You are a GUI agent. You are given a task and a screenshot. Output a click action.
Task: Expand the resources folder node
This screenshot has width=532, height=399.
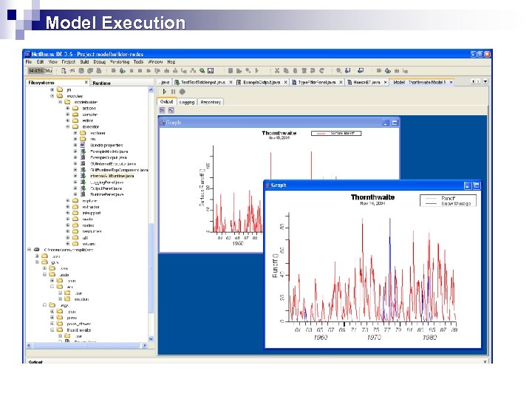pyautogui.click(x=67, y=231)
